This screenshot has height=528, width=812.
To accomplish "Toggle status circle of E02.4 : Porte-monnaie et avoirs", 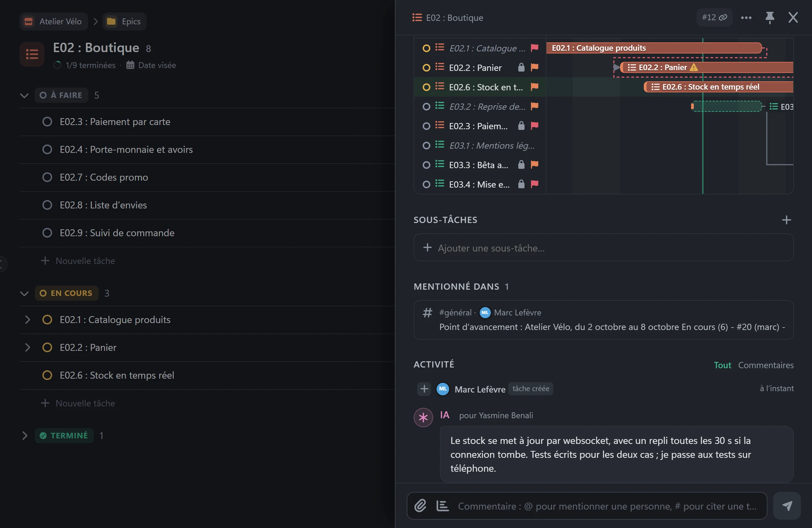I will click(x=47, y=149).
